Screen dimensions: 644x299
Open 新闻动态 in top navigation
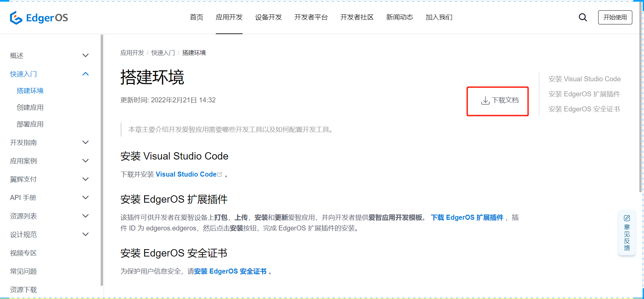[x=399, y=17]
